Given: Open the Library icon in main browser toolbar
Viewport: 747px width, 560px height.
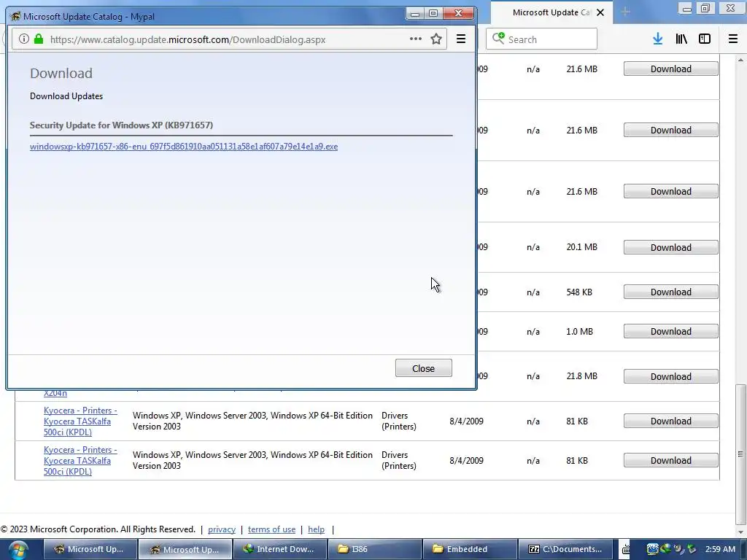Looking at the screenshot, I should pos(681,39).
